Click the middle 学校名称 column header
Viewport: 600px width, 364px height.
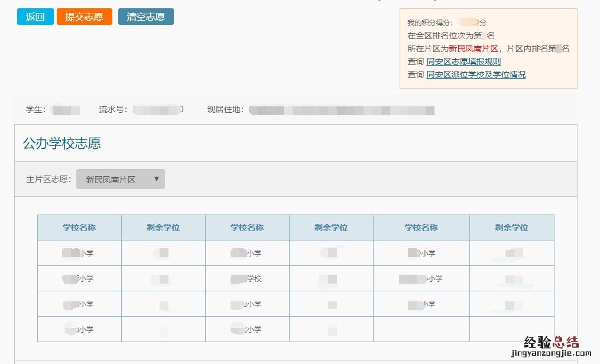[x=247, y=227]
